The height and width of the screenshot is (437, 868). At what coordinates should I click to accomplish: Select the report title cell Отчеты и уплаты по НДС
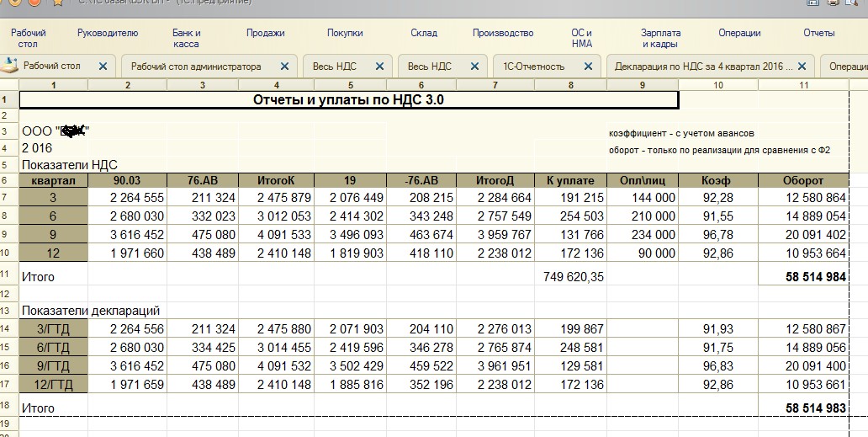coord(348,100)
